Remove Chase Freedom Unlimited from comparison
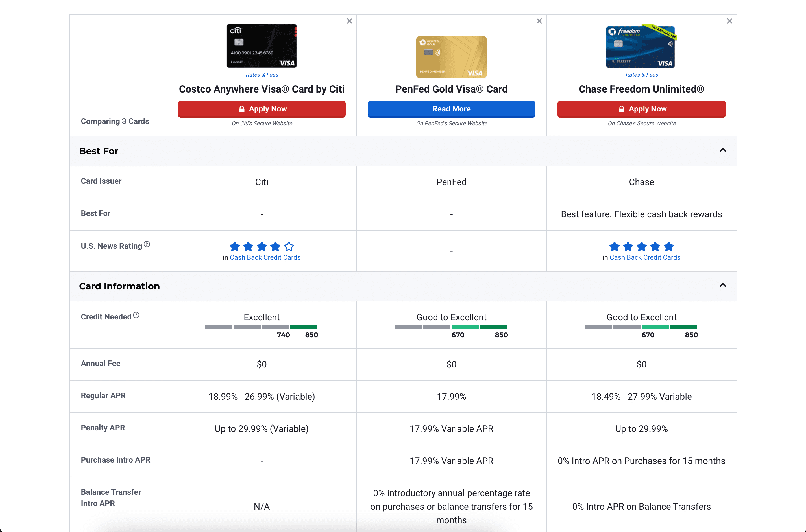 (729, 21)
